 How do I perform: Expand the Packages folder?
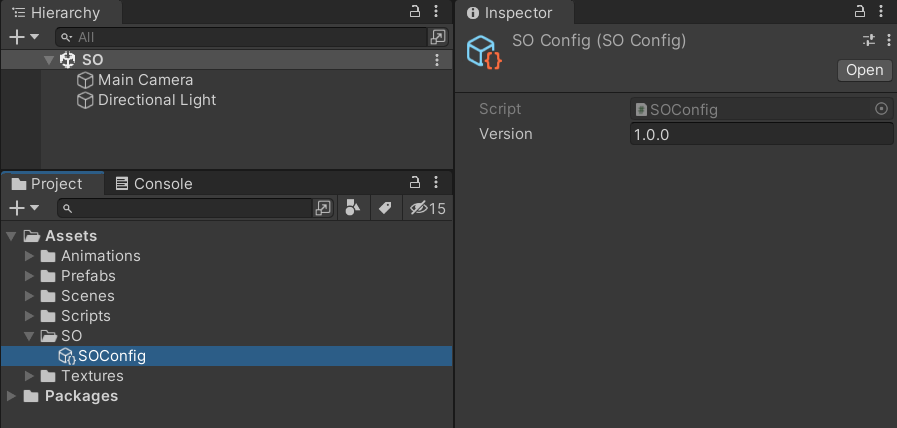pos(11,396)
